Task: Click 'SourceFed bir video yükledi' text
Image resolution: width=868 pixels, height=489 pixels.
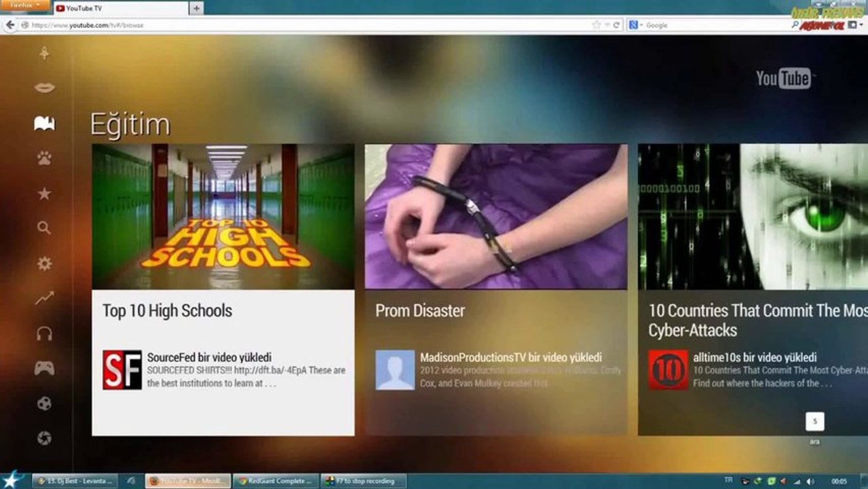Action: click(x=210, y=357)
